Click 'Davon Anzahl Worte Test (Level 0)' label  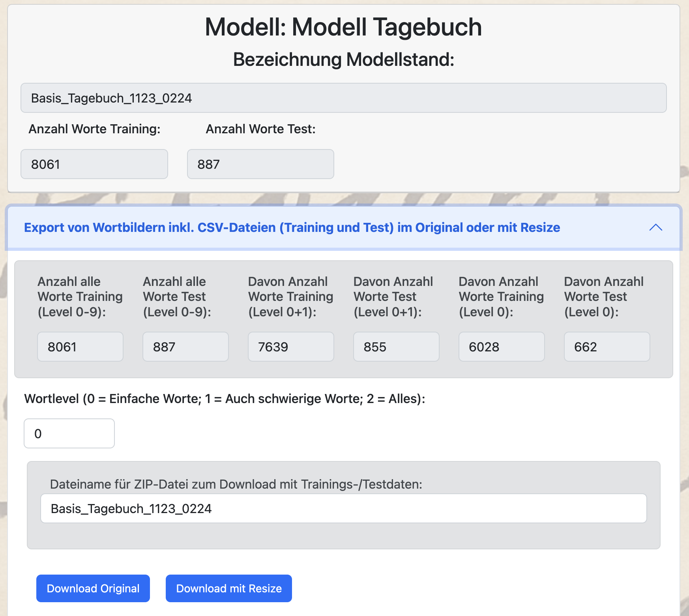click(x=604, y=297)
